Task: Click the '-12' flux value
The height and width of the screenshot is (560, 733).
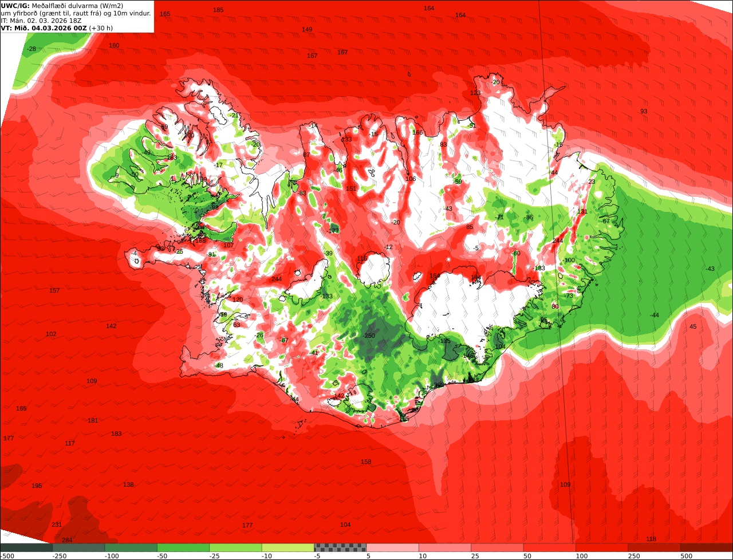Action: [x=389, y=247]
